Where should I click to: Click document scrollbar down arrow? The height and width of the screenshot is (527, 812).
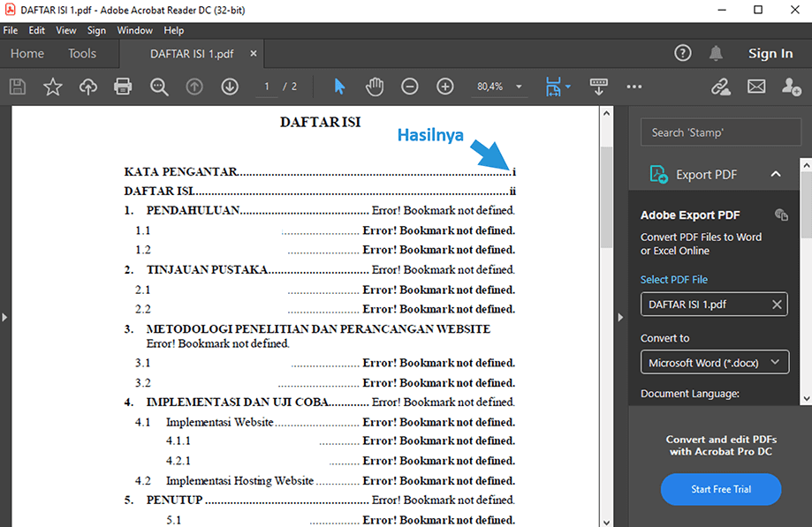tap(606, 522)
